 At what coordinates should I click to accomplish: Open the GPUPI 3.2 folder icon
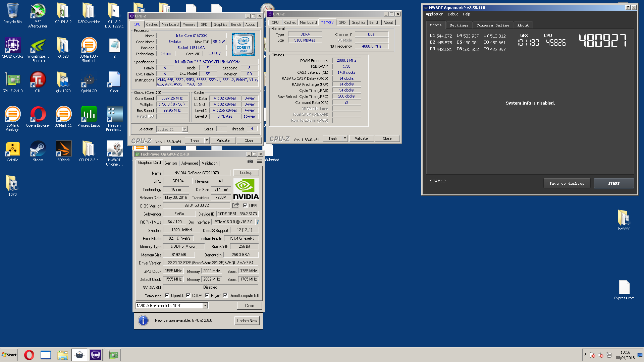pos(63,13)
